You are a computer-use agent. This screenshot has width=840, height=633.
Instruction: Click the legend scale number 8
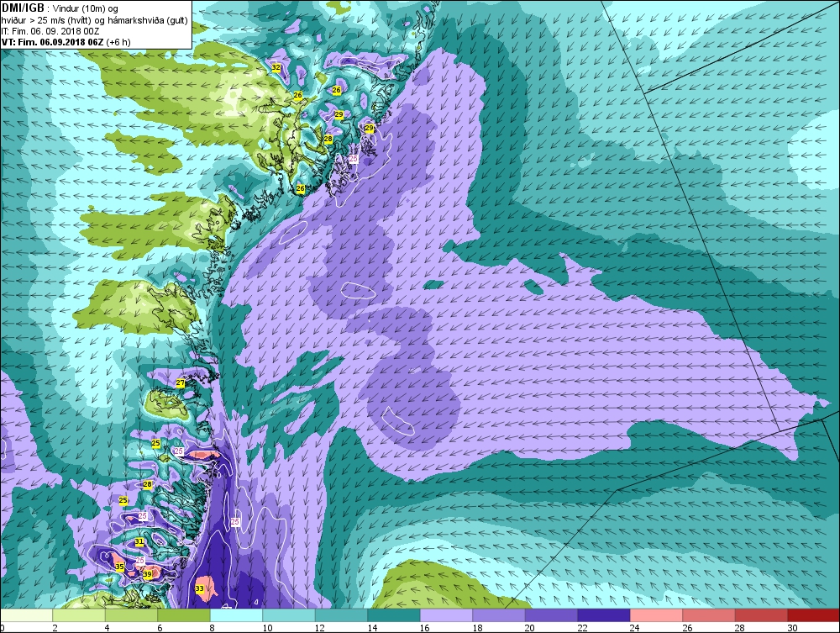tap(213, 628)
